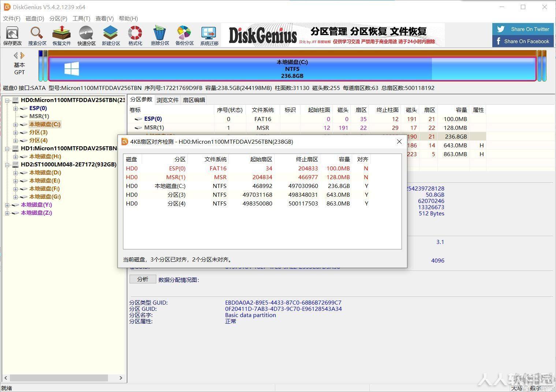
Task: Click Share On Twitter button
Action: [523, 29]
